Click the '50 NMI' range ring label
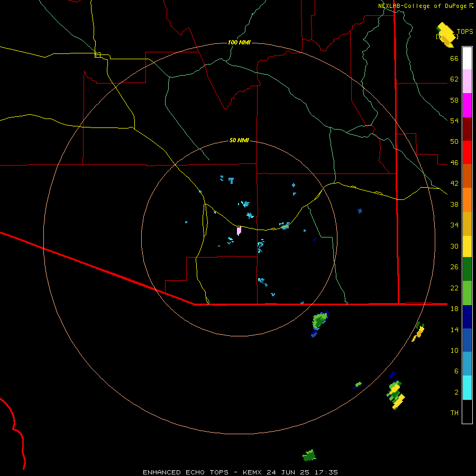Screen dimensions: 476x476 [239, 140]
